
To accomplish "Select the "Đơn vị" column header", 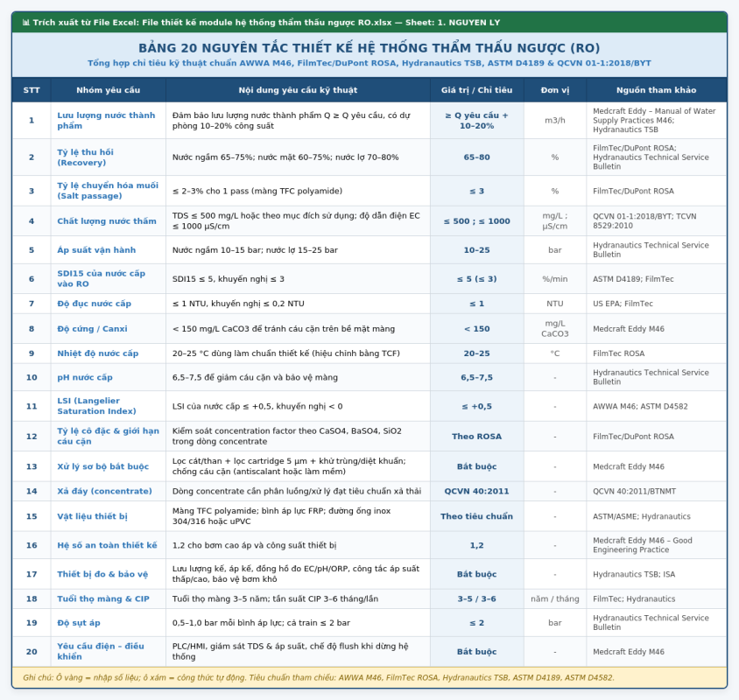I will click(x=555, y=90).
